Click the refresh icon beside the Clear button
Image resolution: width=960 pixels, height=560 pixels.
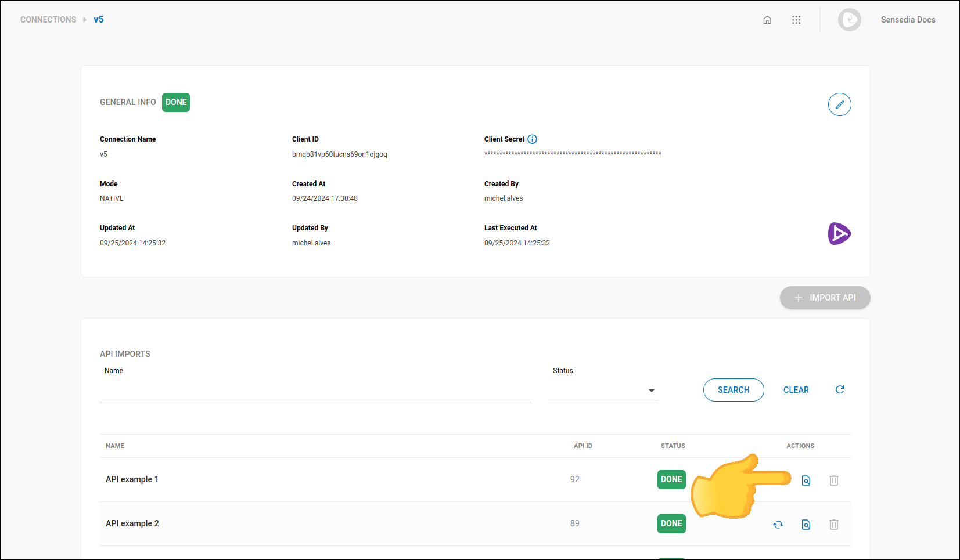click(x=840, y=389)
